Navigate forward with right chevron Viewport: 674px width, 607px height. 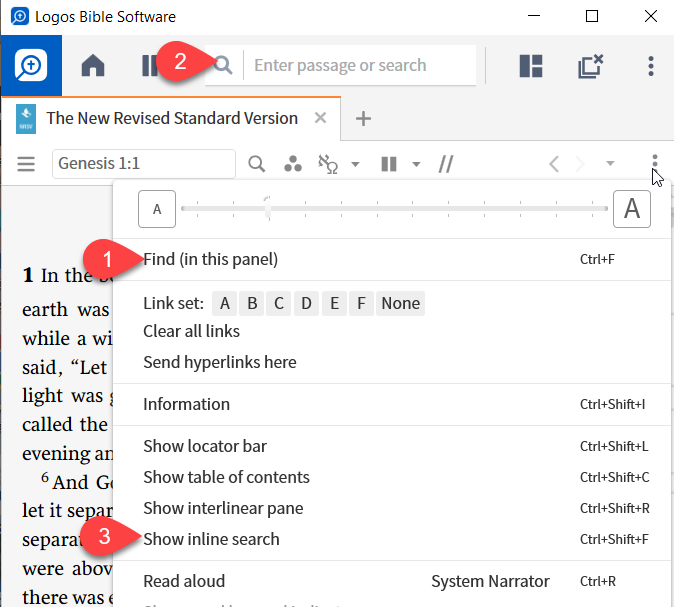(x=580, y=164)
